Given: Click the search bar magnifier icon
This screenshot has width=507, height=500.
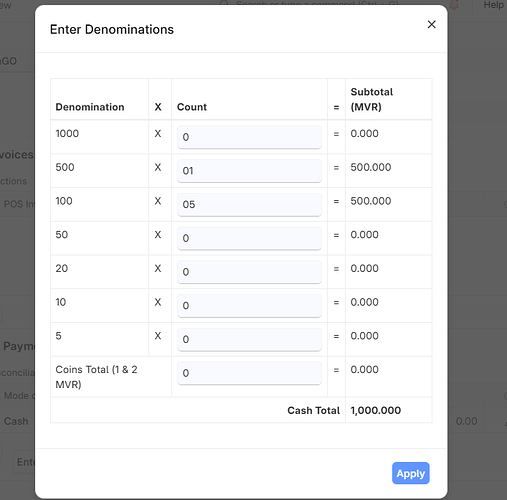Looking at the screenshot, I should pos(224,3).
